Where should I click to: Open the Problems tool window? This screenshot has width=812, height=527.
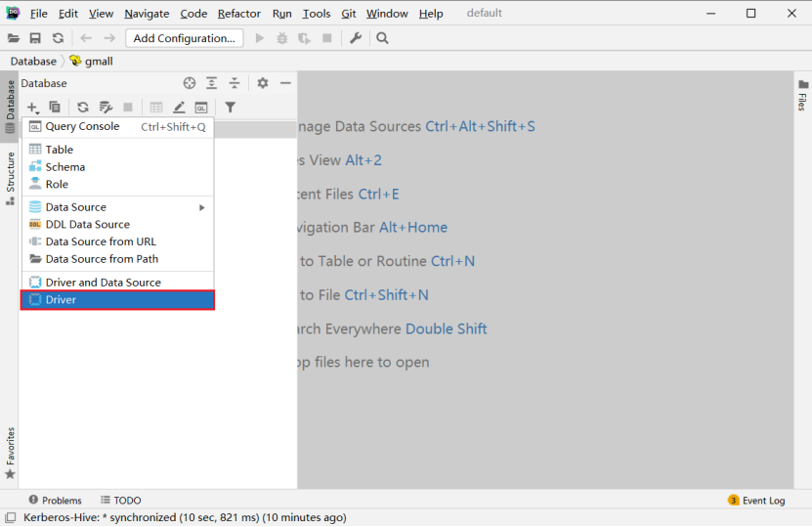pyautogui.click(x=56, y=500)
